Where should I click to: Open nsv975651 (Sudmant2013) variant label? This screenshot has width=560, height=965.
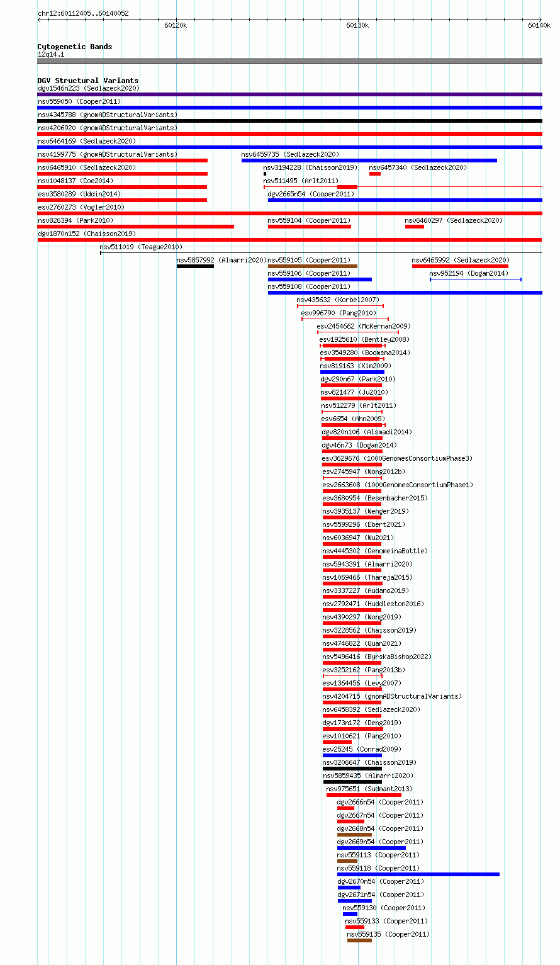[x=369, y=789]
